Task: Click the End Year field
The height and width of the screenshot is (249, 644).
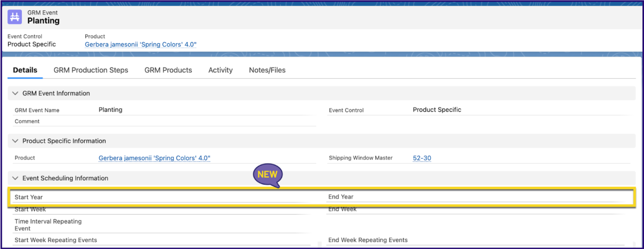Action: coord(476,197)
